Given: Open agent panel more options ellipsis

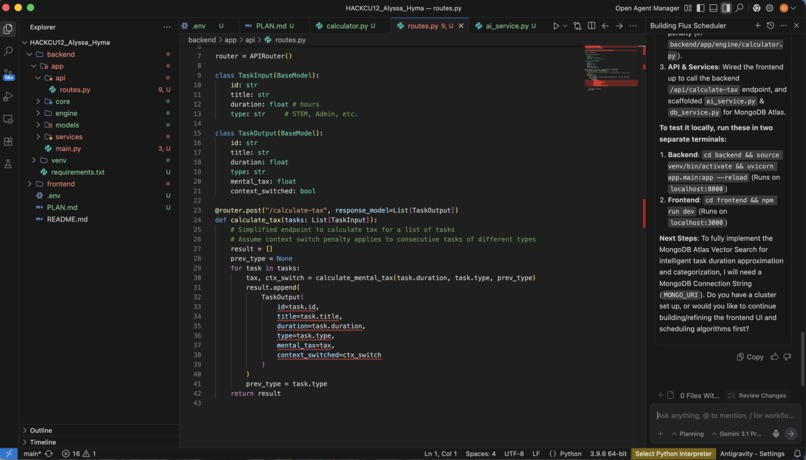Looking at the screenshot, I should coord(783,25).
